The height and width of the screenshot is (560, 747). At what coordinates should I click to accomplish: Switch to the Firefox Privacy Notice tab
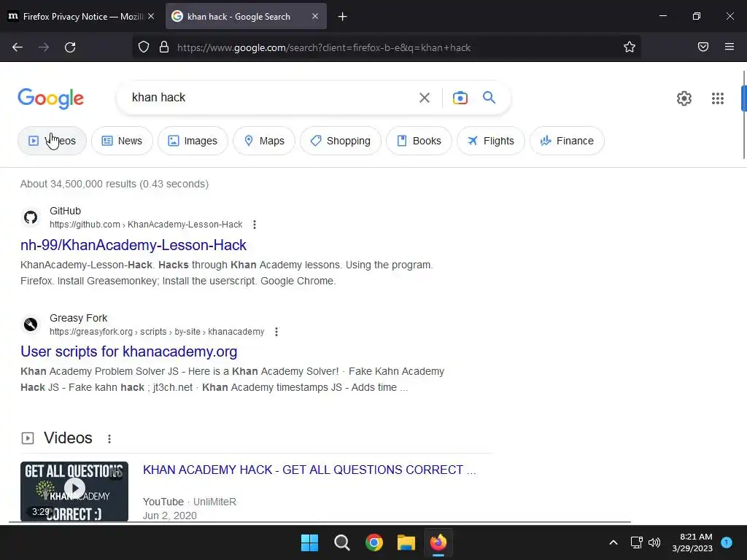pos(81,16)
